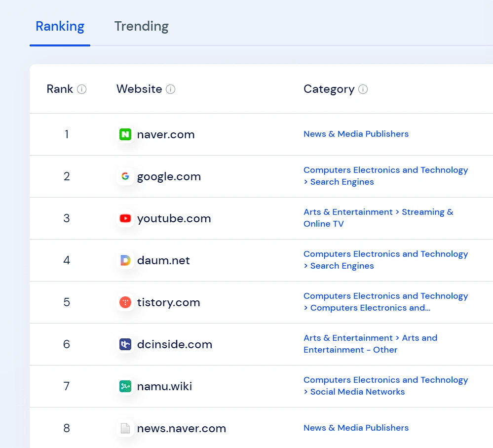Image resolution: width=493 pixels, height=448 pixels.
Task: Click the info icon next to Rank
Action: coord(82,89)
